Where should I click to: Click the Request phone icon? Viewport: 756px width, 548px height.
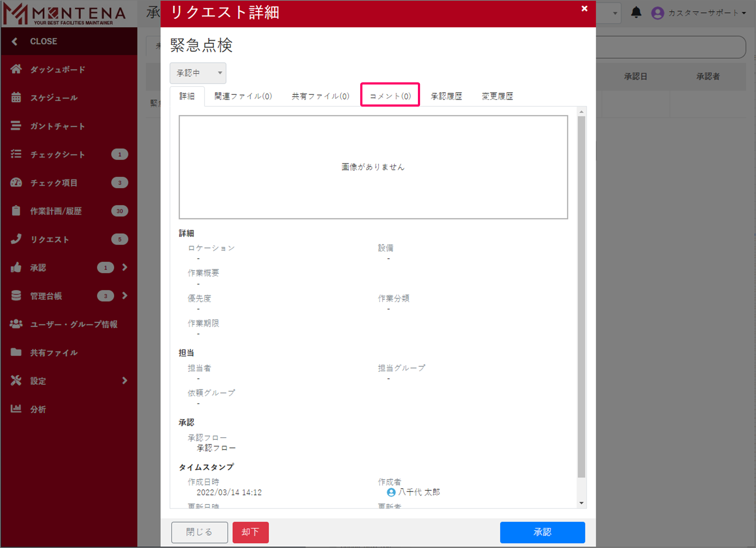click(x=16, y=239)
